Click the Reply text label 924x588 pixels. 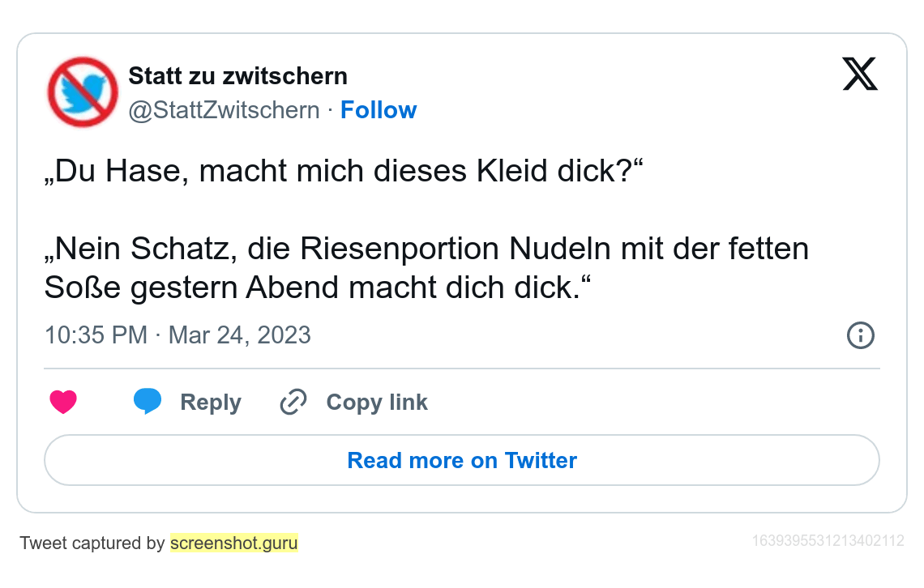211,403
